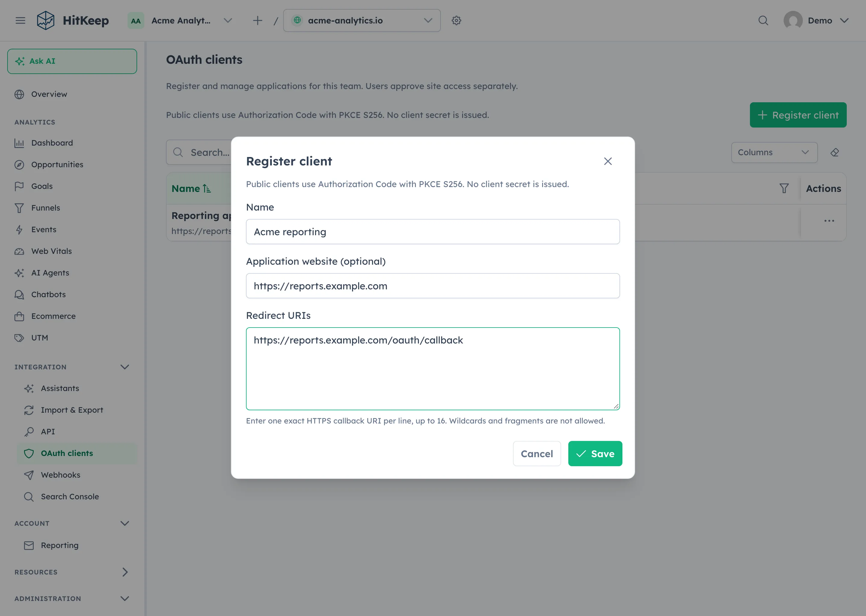Open API settings in sidebar
The image size is (866, 616).
click(77, 432)
